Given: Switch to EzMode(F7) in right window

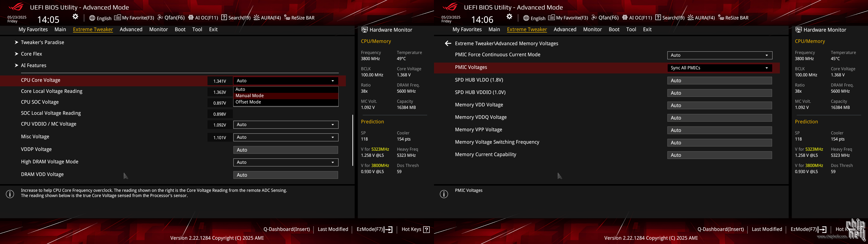Looking at the screenshot, I should (808, 230).
